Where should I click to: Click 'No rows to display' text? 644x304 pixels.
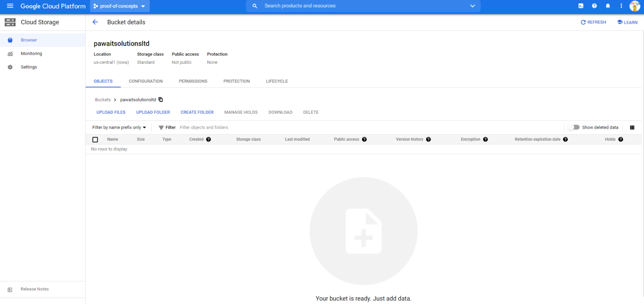(109, 149)
